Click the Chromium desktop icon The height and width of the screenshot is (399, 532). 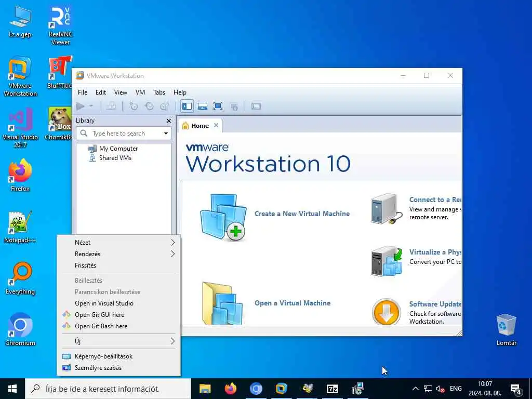point(20,330)
